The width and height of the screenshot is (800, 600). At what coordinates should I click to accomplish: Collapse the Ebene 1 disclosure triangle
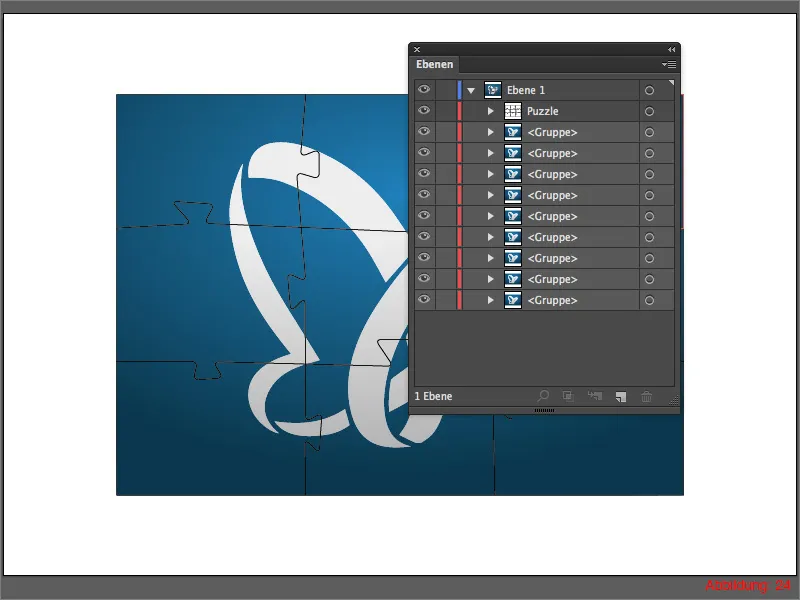(x=473, y=89)
